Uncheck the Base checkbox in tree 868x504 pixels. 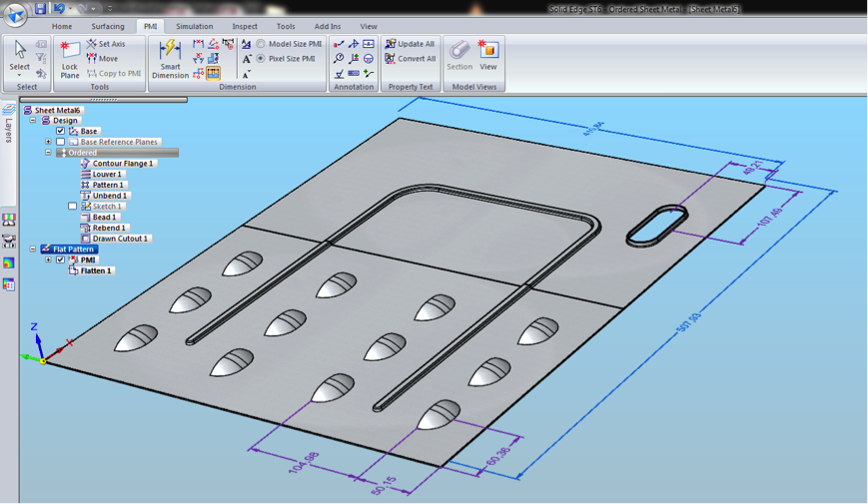tap(60, 131)
